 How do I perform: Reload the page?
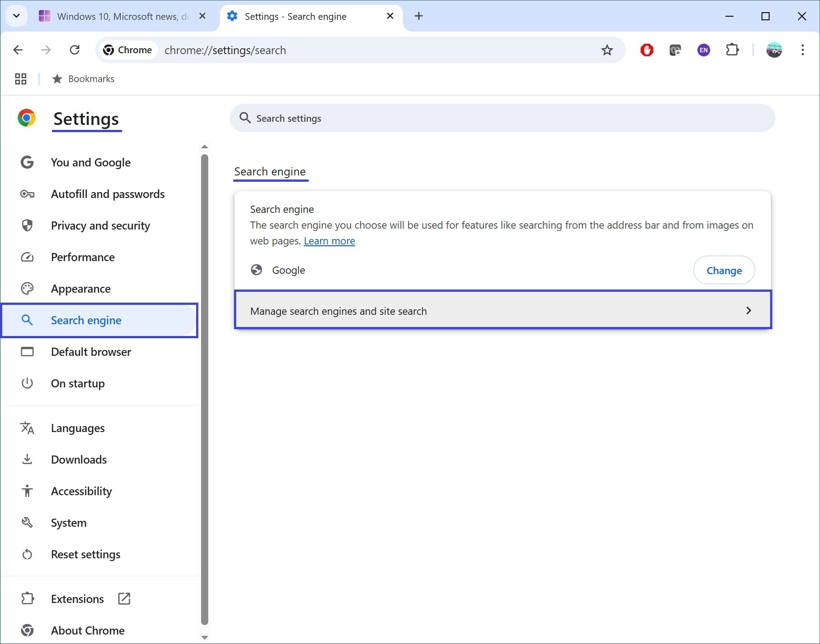75,50
